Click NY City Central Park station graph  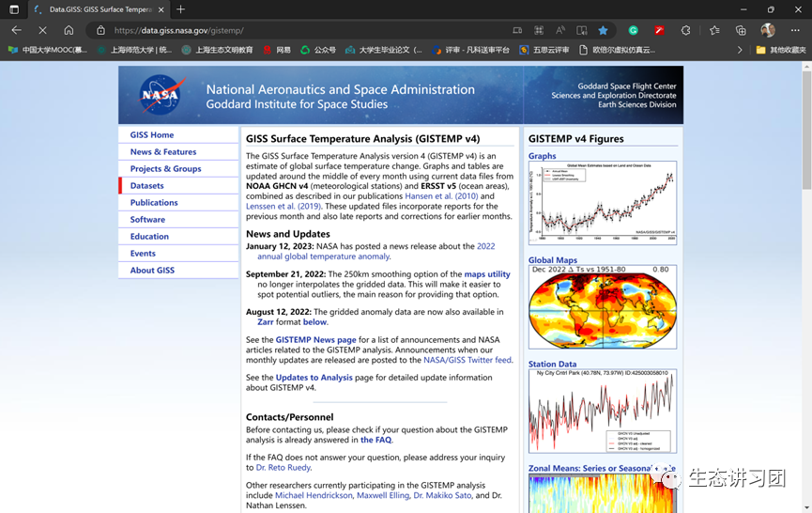point(603,411)
